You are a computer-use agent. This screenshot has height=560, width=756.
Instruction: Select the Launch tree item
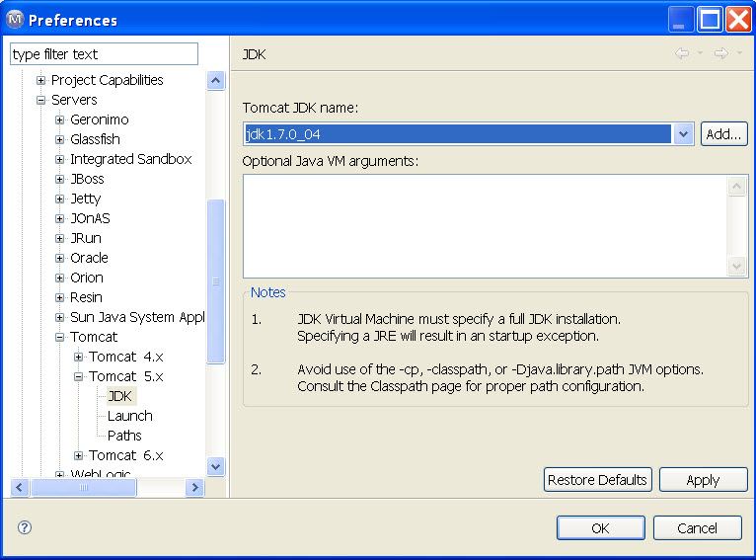point(129,416)
